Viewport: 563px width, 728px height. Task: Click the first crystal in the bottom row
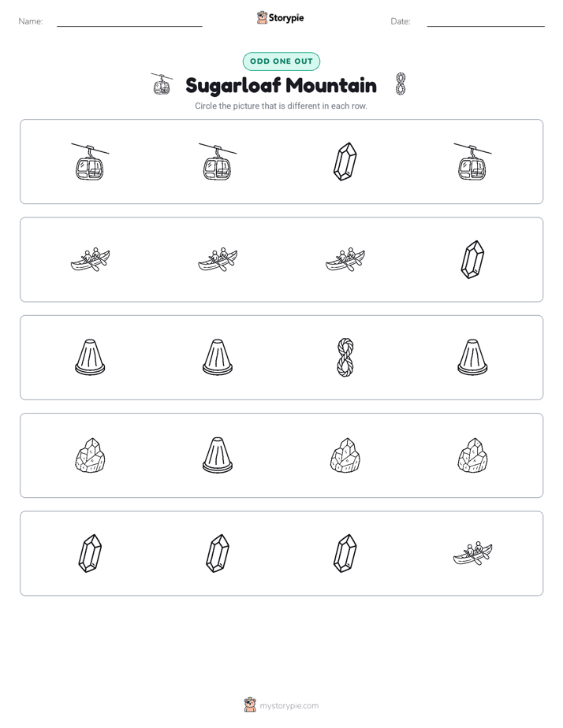pos(90,553)
